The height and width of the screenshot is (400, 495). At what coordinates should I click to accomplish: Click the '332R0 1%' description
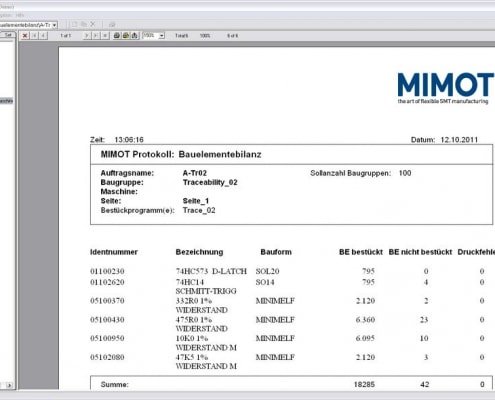tap(194, 301)
